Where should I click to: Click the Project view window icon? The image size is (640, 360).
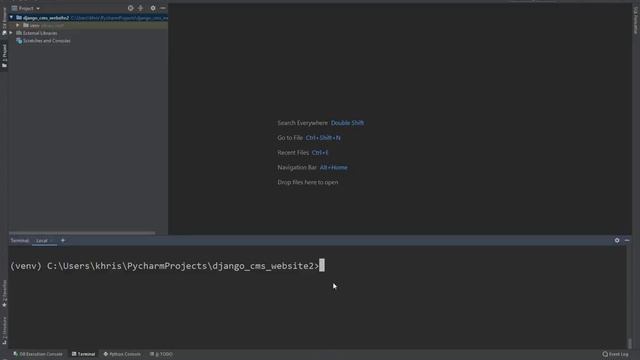(14, 8)
